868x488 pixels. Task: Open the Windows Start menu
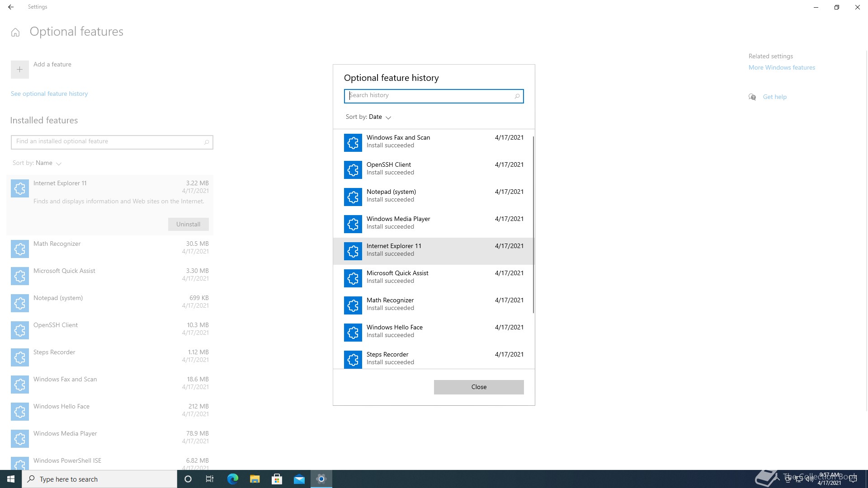click(x=11, y=479)
